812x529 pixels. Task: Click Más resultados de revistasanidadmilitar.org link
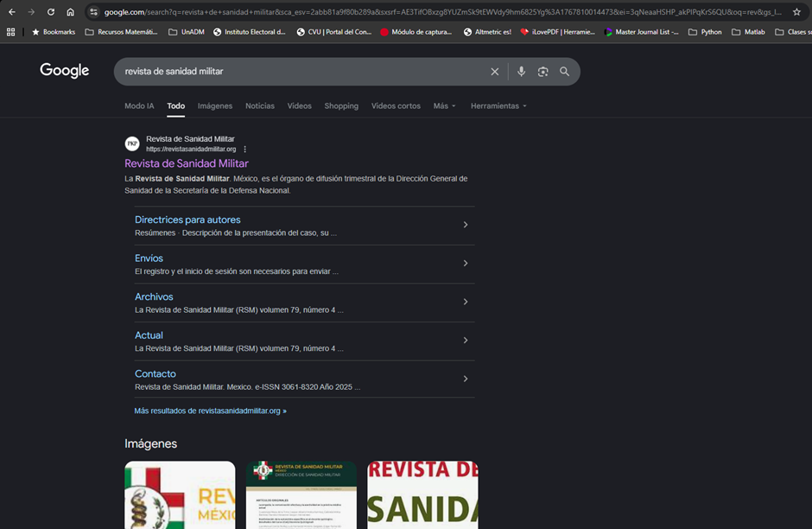pos(210,411)
